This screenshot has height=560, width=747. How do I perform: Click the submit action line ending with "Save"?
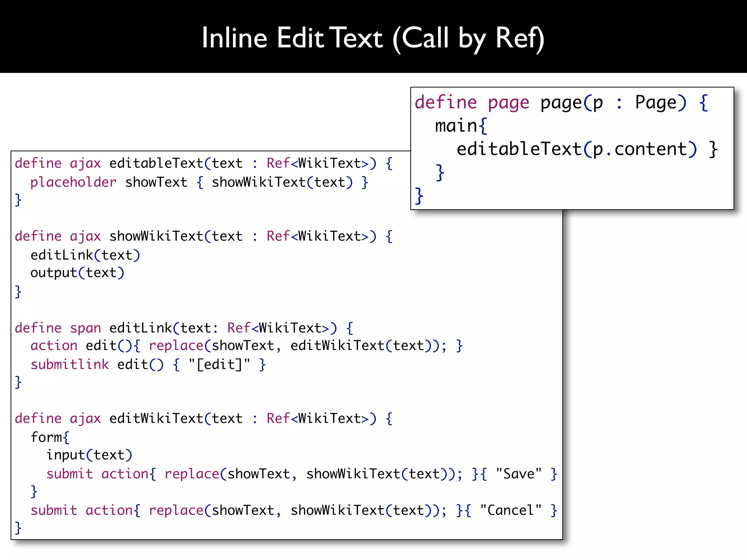(x=302, y=474)
